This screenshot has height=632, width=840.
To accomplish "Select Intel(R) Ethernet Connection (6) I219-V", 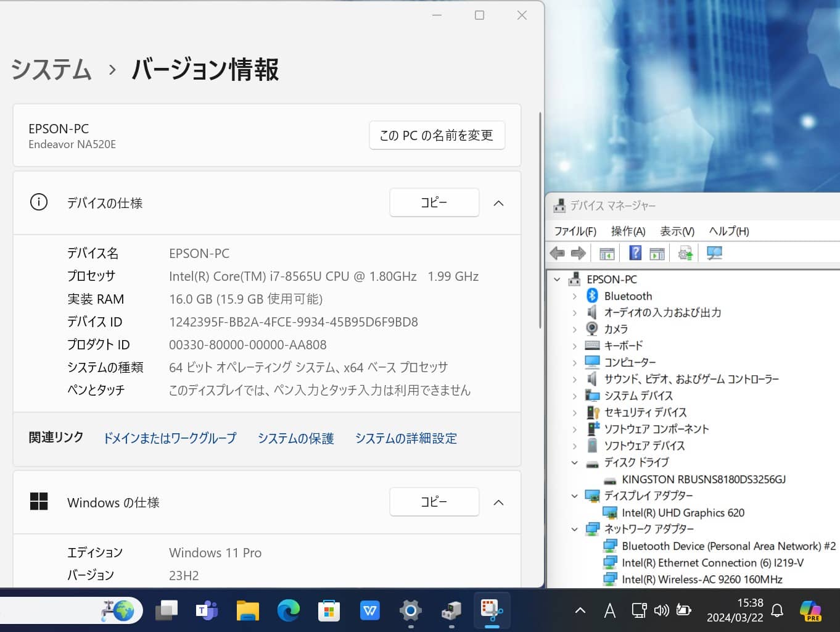I will 712,563.
